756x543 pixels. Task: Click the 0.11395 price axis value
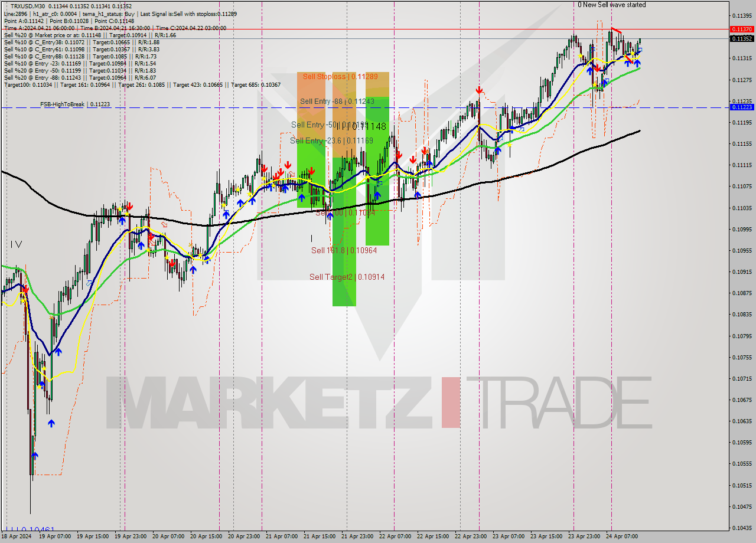pyautogui.click(x=741, y=15)
